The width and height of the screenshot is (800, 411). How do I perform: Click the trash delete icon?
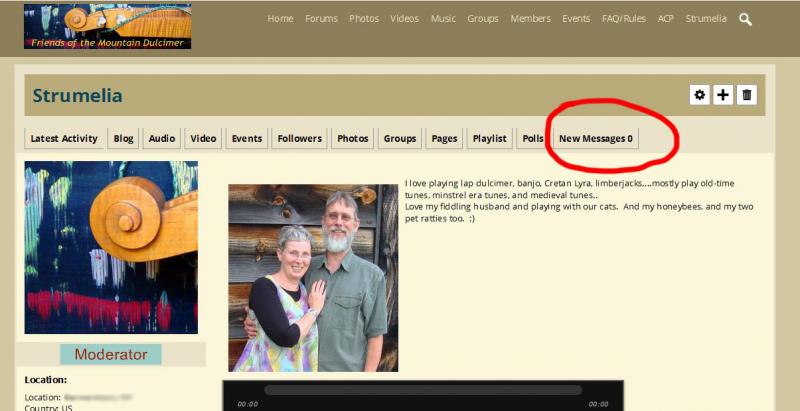point(747,95)
